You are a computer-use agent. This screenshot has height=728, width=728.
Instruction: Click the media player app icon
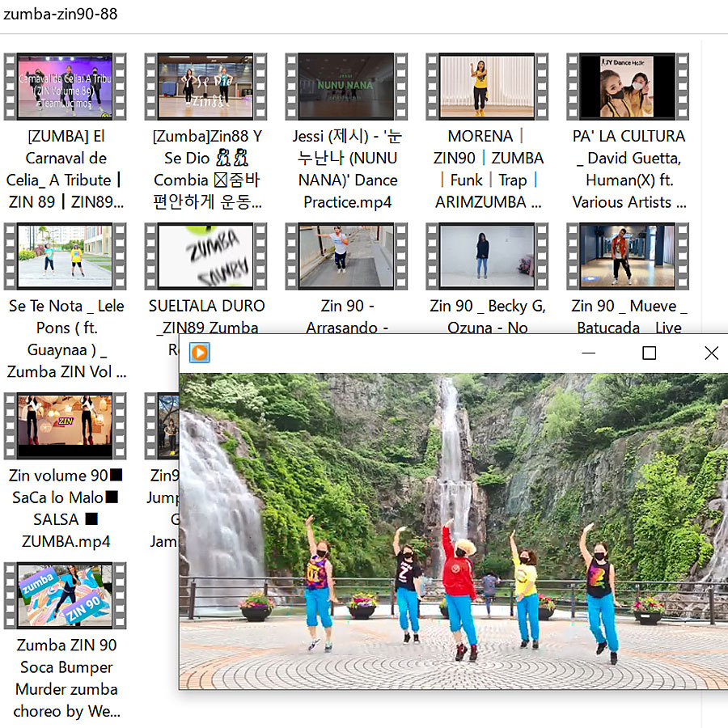(x=200, y=353)
